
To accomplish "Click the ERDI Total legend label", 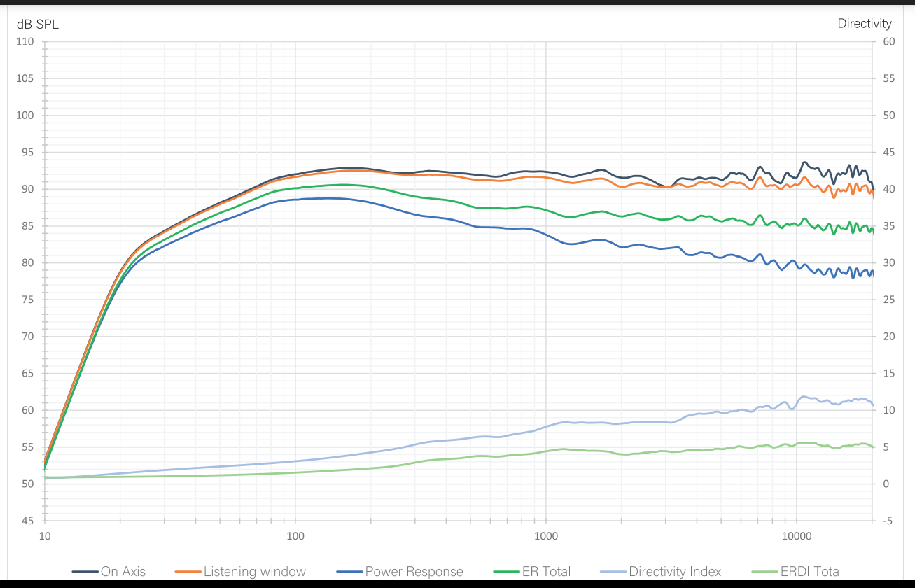I will click(811, 571).
